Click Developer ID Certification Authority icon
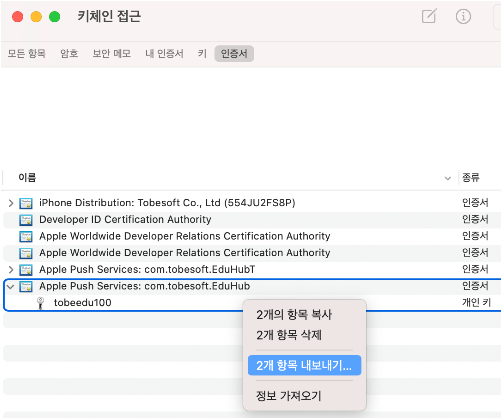The width and height of the screenshot is (502, 419). click(26, 220)
